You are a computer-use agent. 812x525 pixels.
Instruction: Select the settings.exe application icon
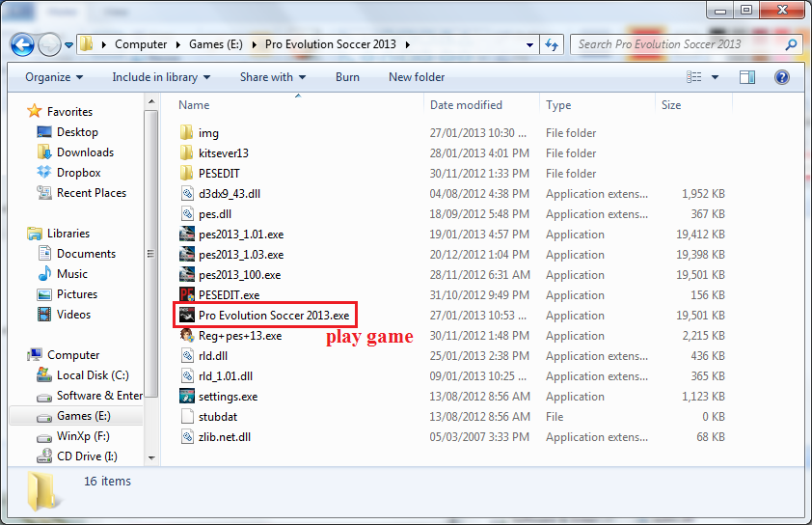187,396
